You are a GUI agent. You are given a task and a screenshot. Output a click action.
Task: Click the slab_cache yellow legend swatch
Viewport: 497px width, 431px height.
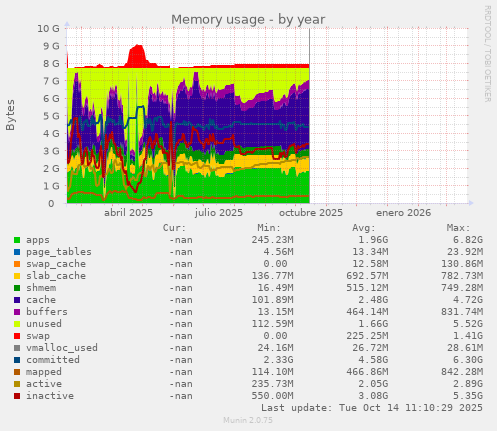pos(17,276)
